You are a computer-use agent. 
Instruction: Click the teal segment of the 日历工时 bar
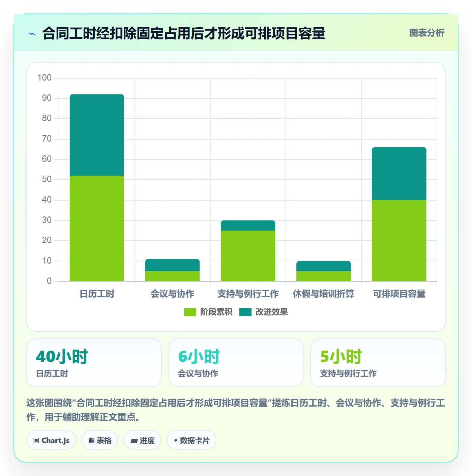pyautogui.click(x=97, y=135)
